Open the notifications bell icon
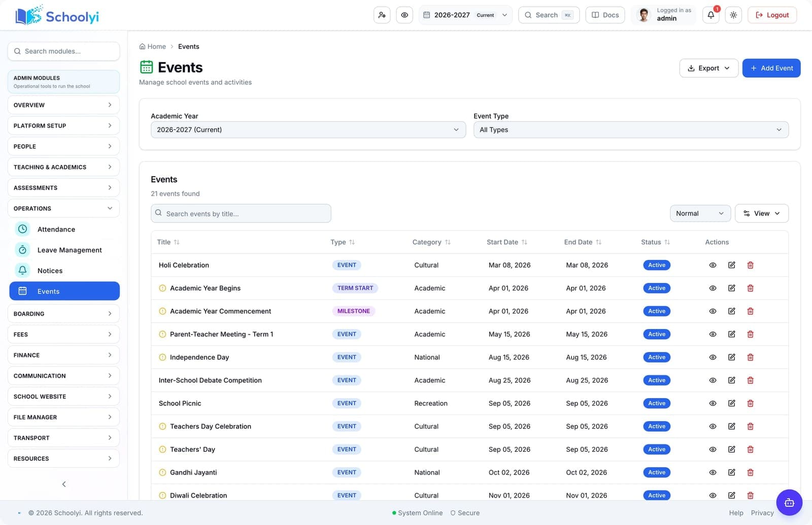 (x=710, y=15)
